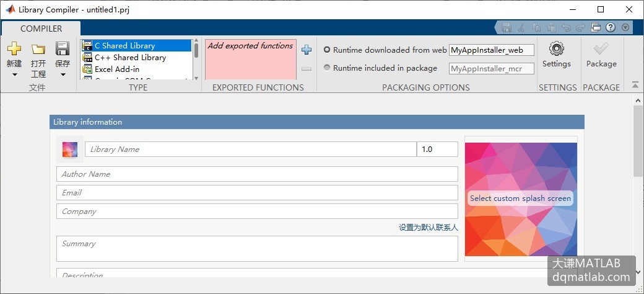Select Excel Add-in in the type list

(137, 69)
